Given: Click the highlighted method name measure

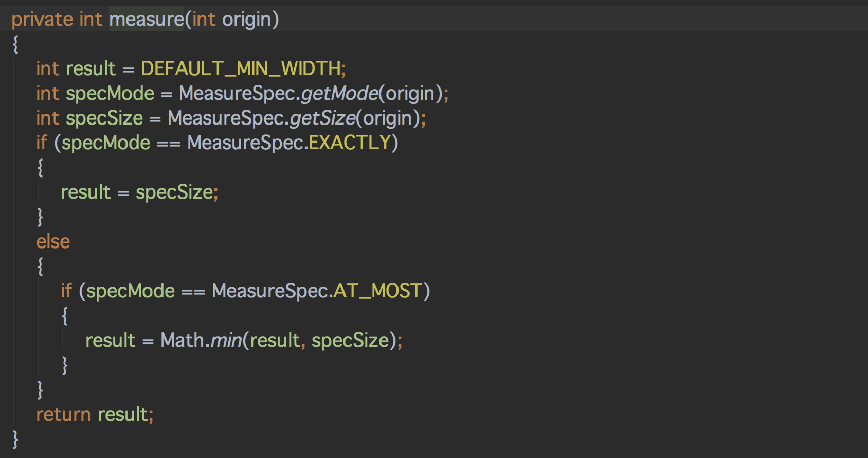Looking at the screenshot, I should click(x=147, y=20).
